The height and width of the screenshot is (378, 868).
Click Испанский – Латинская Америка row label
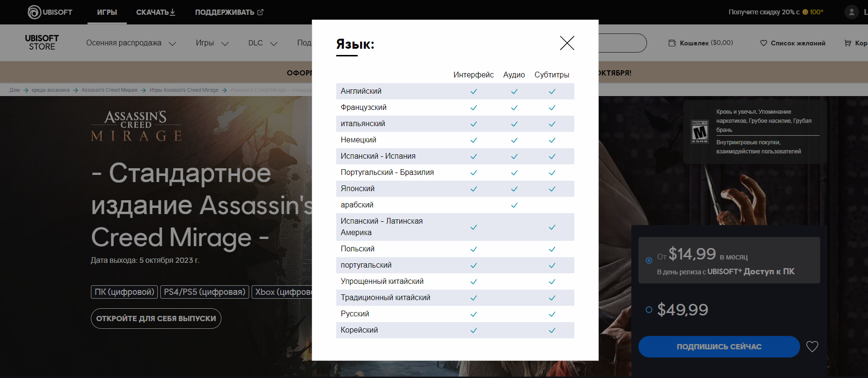click(x=382, y=227)
